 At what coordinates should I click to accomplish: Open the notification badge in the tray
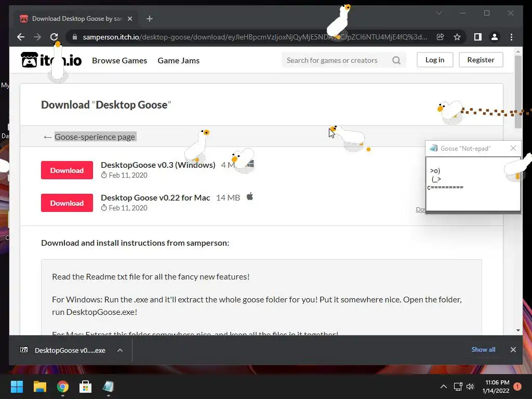[x=517, y=387]
